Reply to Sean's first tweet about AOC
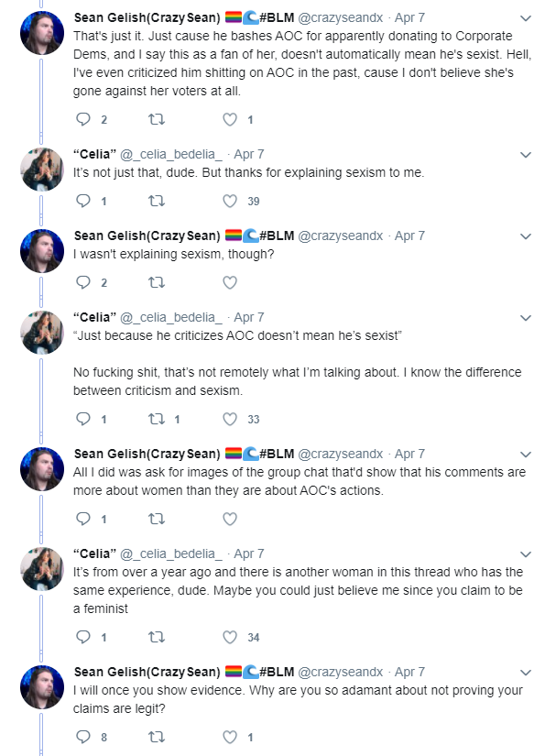The height and width of the screenshot is (756, 556). [x=83, y=119]
